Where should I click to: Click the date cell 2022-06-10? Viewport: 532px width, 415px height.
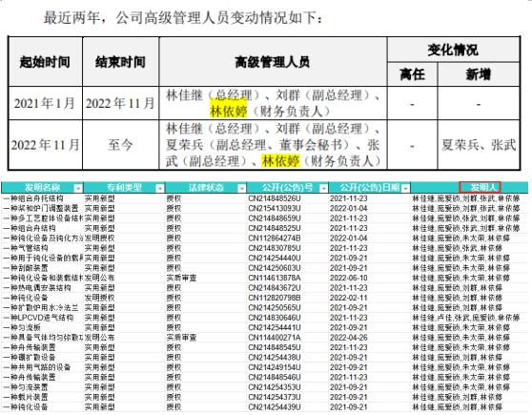349,278
